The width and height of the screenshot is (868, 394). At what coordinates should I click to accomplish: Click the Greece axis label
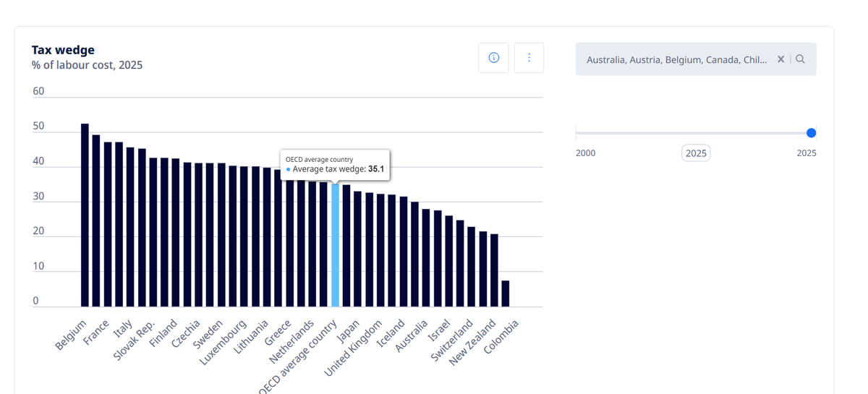278,332
